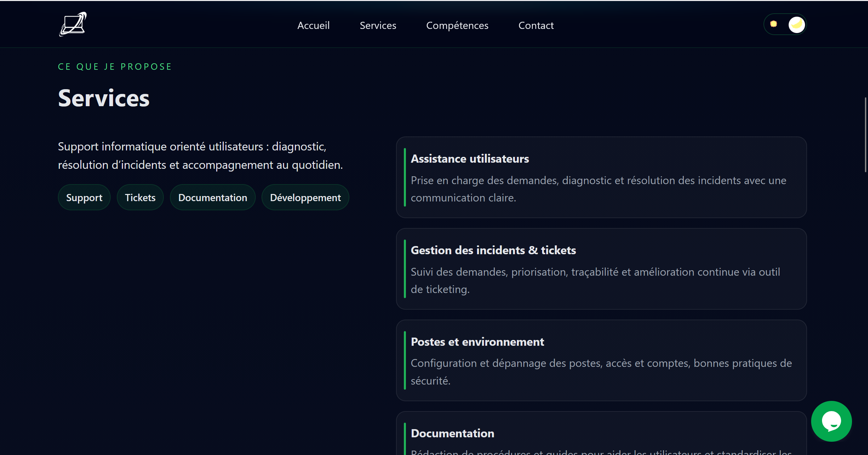Choose the Développement tag

[x=305, y=197]
